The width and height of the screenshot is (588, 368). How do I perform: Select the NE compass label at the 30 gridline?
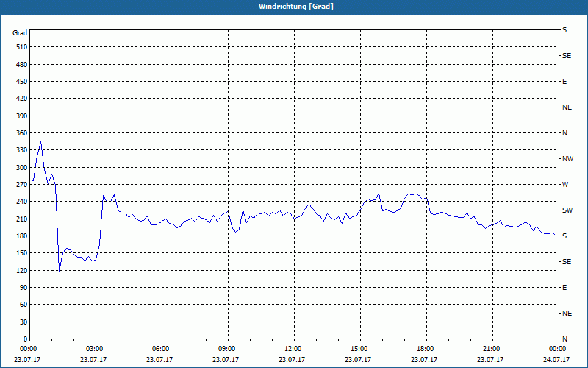point(567,314)
